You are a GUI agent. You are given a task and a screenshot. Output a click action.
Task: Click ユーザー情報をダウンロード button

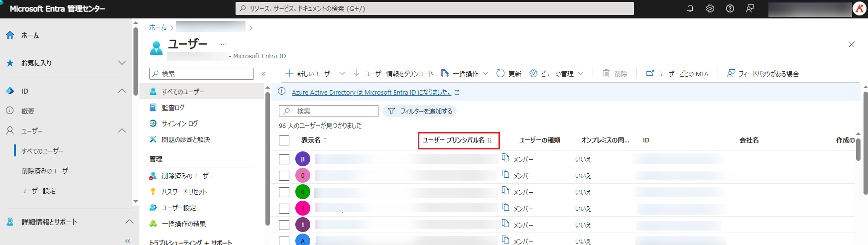pos(393,74)
